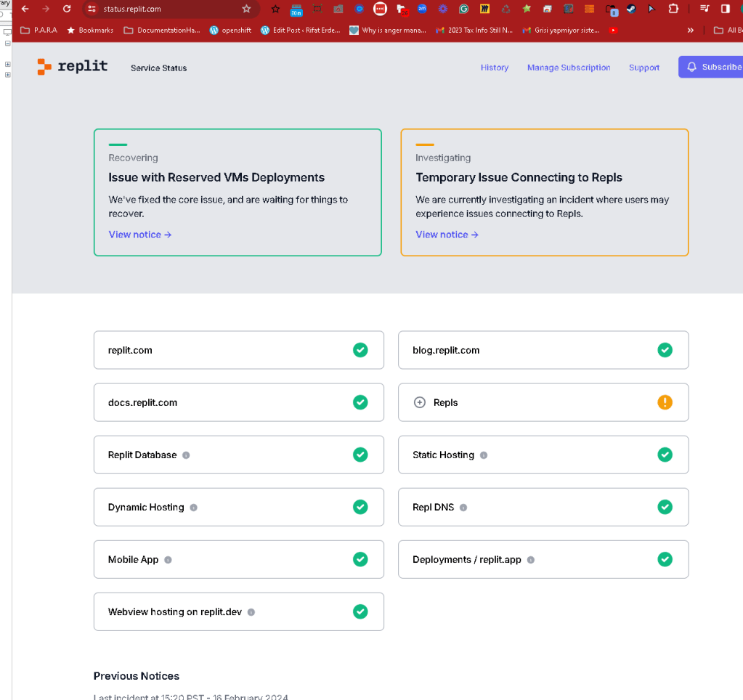Click the 'Service Status' label

(159, 68)
